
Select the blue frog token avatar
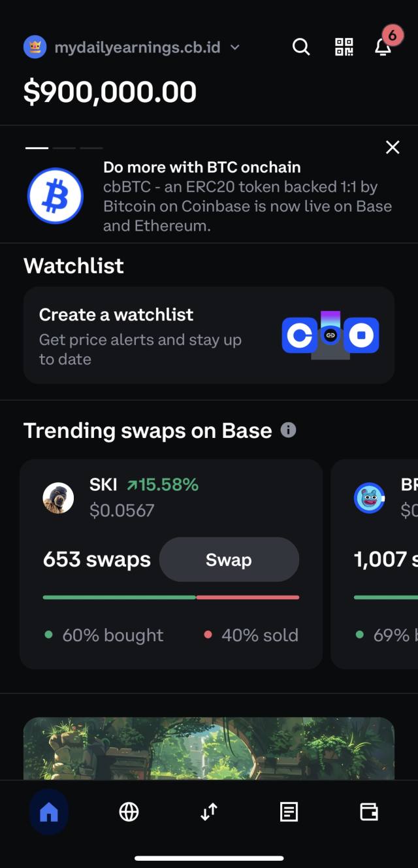370,498
